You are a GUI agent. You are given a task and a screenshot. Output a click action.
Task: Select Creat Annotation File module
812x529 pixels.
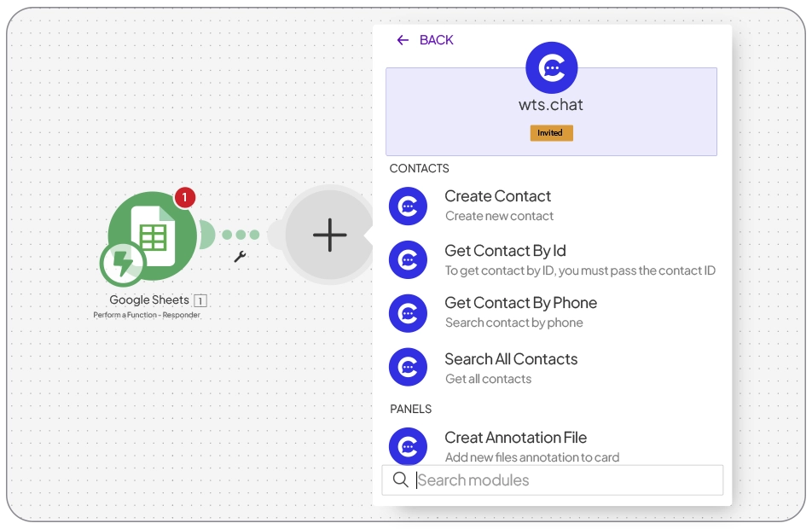coord(515,438)
